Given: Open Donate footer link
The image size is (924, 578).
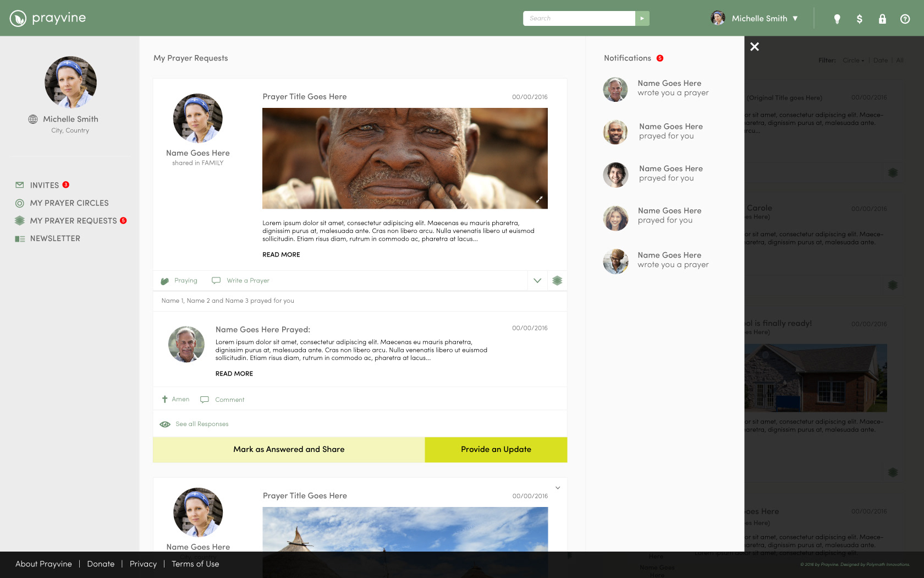Looking at the screenshot, I should 101,564.
